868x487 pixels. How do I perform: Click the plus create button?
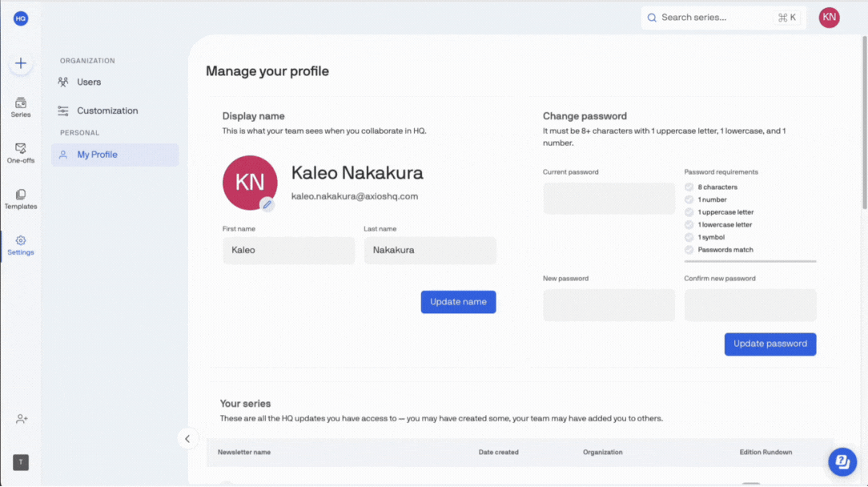21,64
